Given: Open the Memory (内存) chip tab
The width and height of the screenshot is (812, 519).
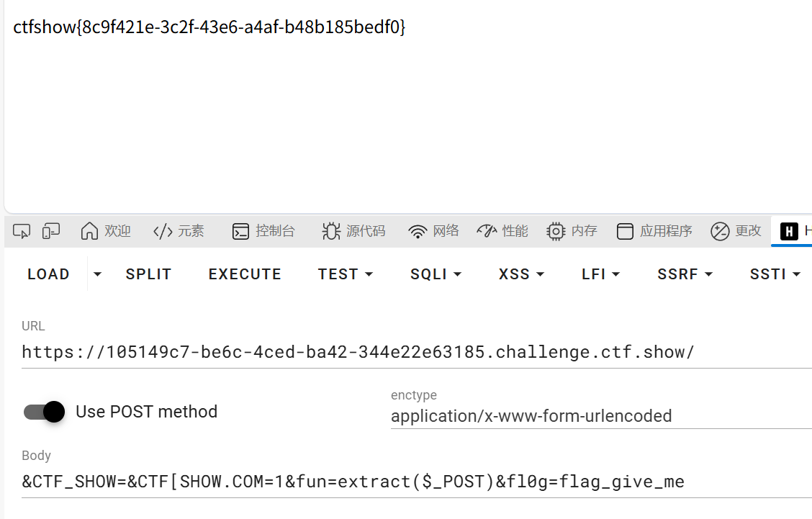Looking at the screenshot, I should (572, 231).
